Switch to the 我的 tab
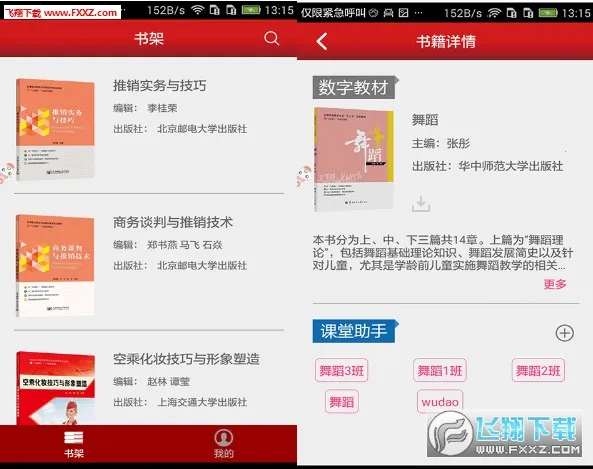Image resolution: width=593 pixels, height=469 pixels. (224, 444)
